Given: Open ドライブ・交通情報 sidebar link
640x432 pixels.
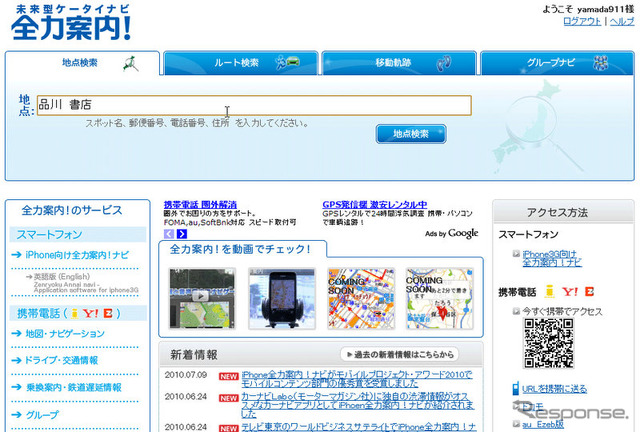Looking at the screenshot, I should (x=62, y=360).
